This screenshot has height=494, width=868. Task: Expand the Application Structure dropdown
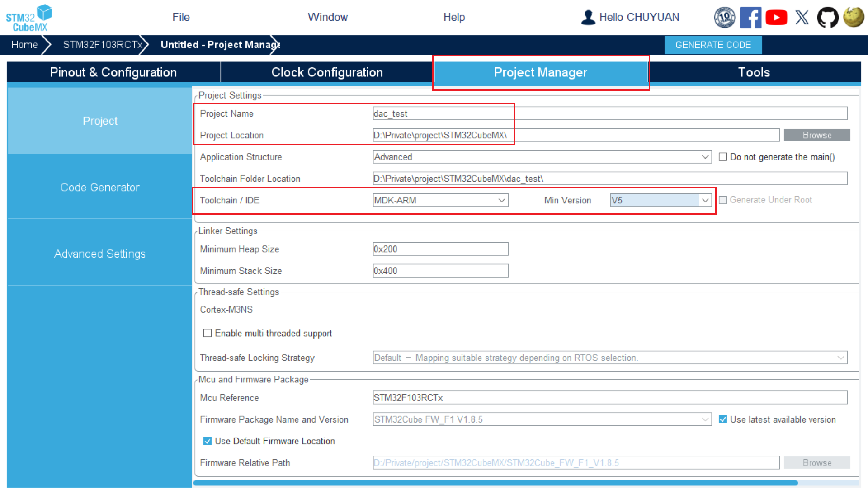click(x=705, y=157)
